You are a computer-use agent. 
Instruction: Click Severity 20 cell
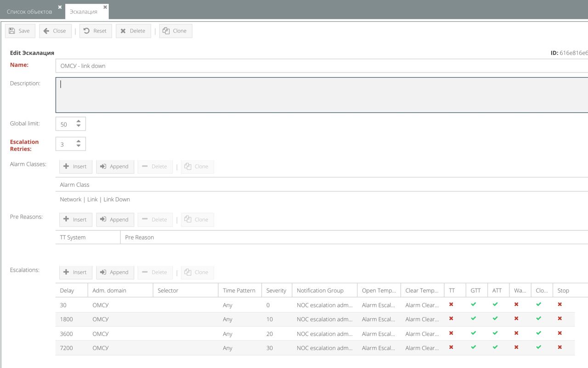tap(277, 334)
